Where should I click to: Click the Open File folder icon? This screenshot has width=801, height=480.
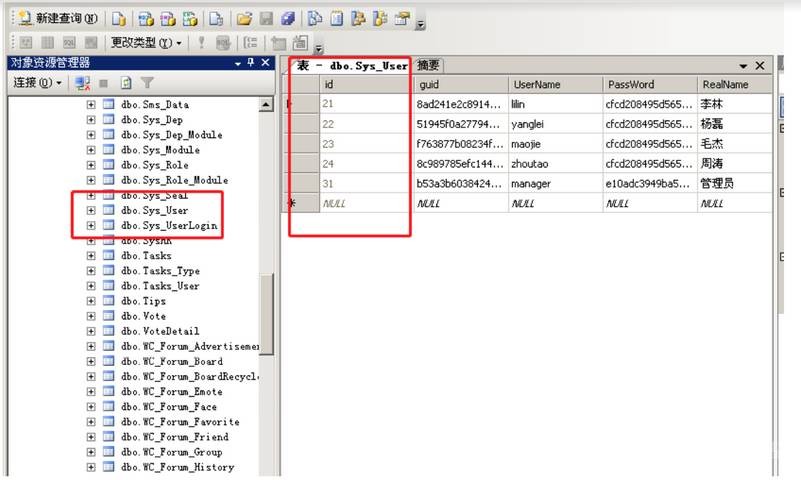pos(244,19)
